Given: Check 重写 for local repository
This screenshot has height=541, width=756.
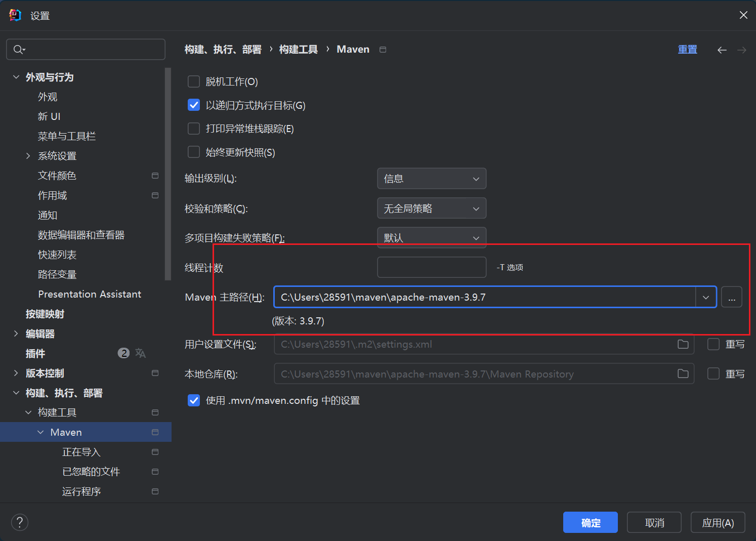Looking at the screenshot, I should tap(713, 374).
